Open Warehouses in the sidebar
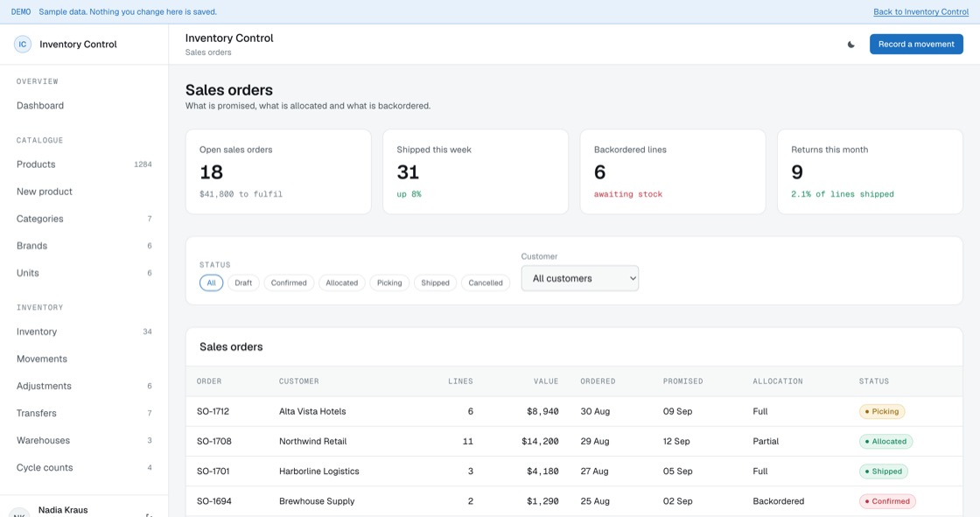980x517 pixels. click(x=84, y=441)
